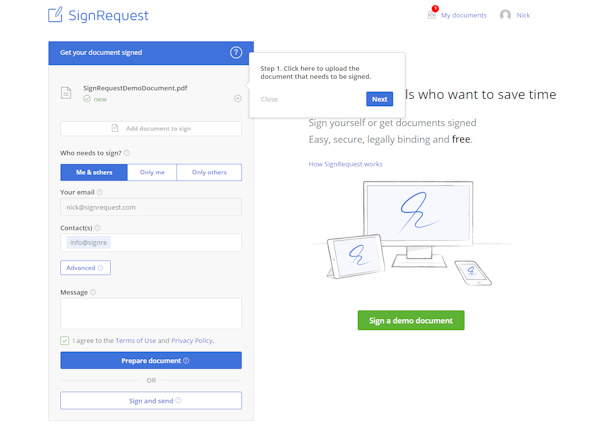Open the How SignRequest works link
Screen dimensions: 600x443
(345, 164)
